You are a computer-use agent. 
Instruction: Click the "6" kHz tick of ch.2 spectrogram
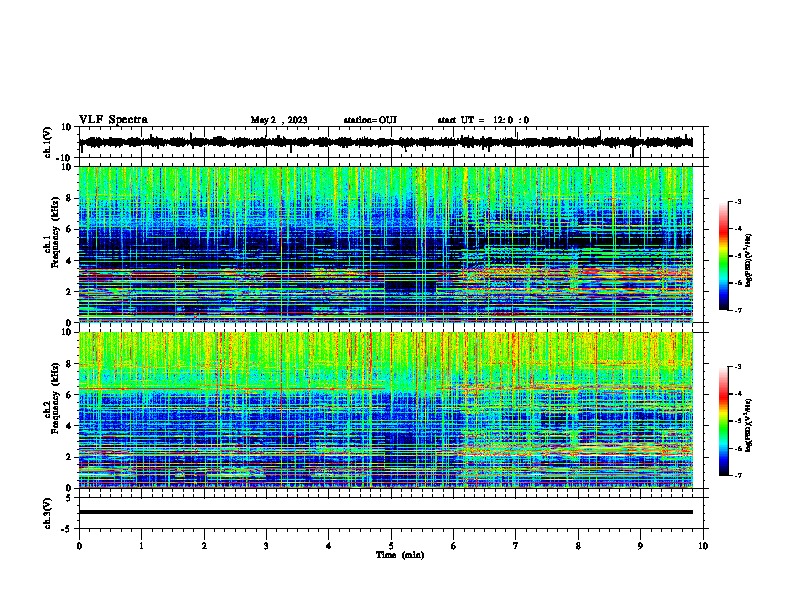[70, 395]
